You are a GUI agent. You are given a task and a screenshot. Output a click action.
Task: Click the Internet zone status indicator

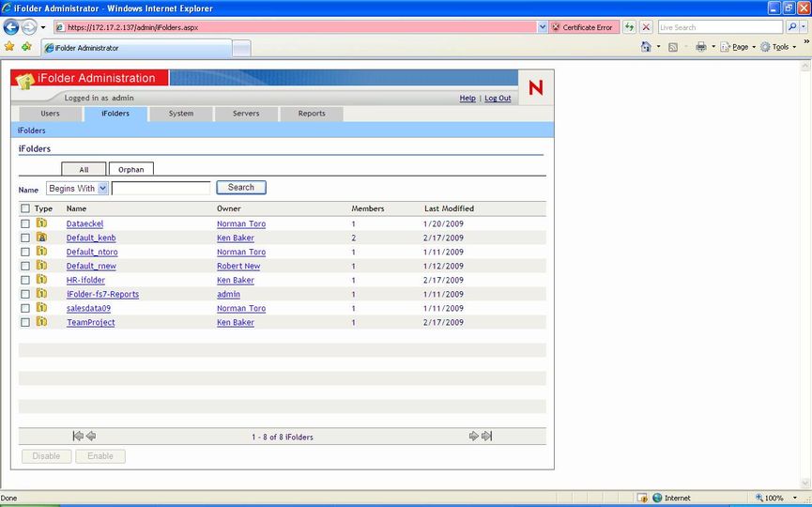pyautogui.click(x=672, y=498)
